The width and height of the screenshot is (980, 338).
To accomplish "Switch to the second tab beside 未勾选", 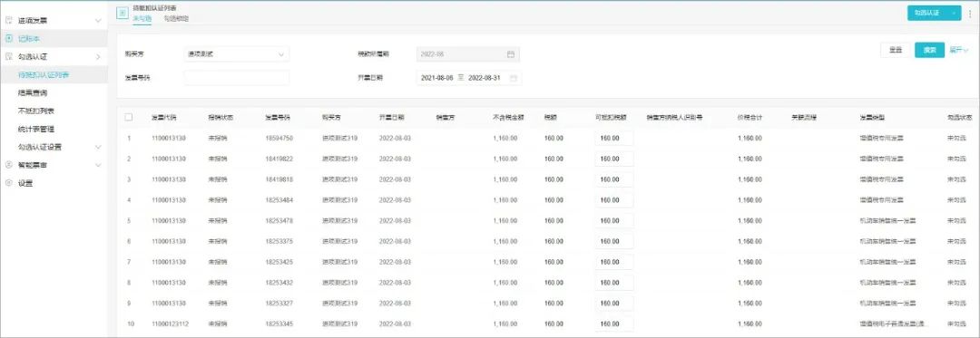I will coord(176,19).
